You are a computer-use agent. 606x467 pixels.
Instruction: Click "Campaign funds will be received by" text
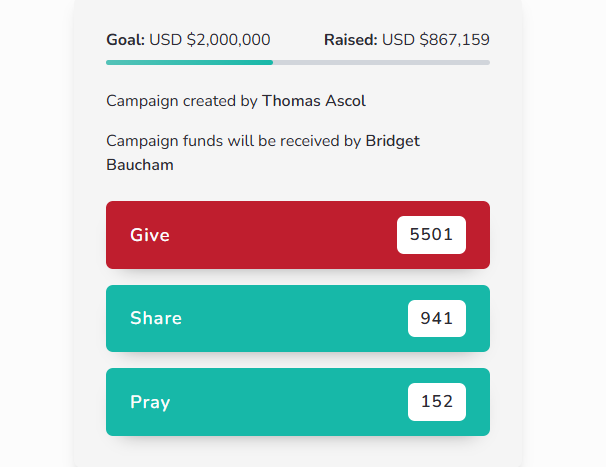coord(233,141)
